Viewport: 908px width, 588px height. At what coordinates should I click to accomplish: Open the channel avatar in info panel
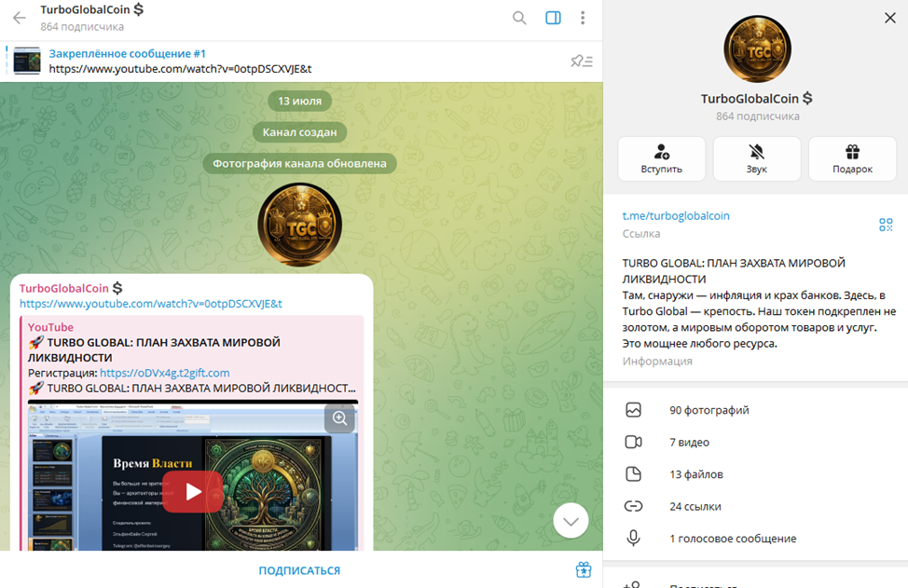pos(757,49)
